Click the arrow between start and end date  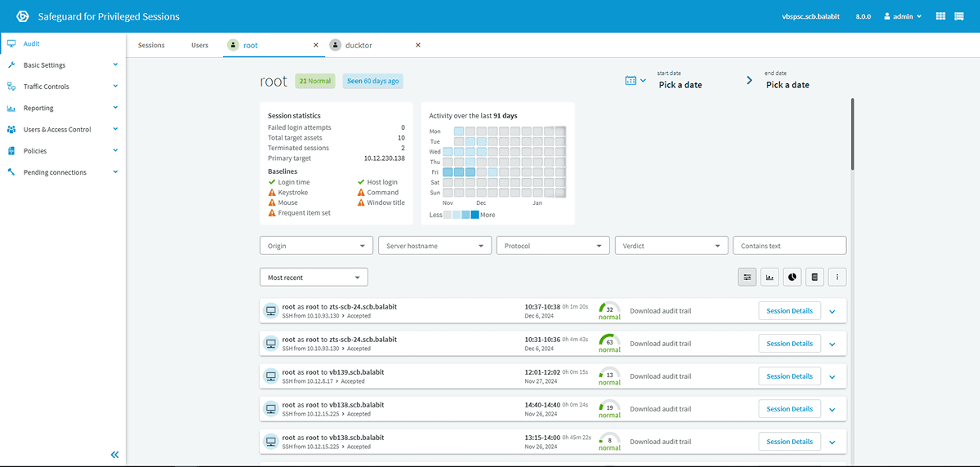749,80
